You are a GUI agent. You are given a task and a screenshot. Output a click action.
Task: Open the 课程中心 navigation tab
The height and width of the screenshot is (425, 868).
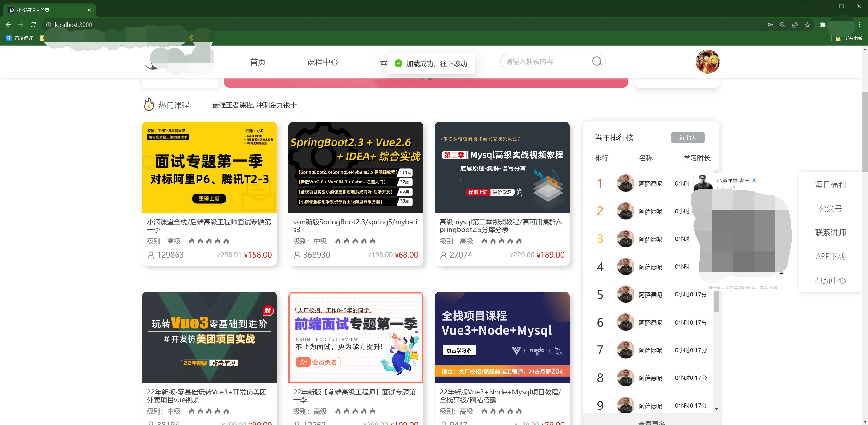(x=323, y=62)
